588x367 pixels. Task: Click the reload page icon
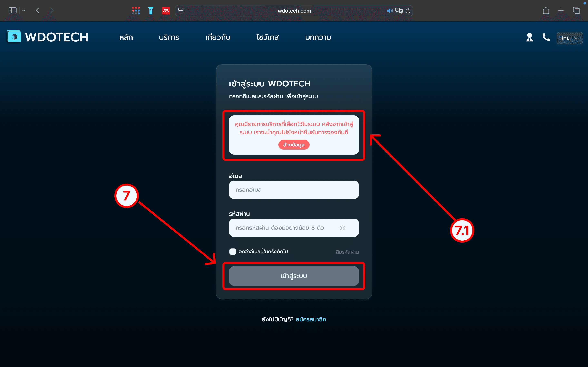[x=408, y=11]
